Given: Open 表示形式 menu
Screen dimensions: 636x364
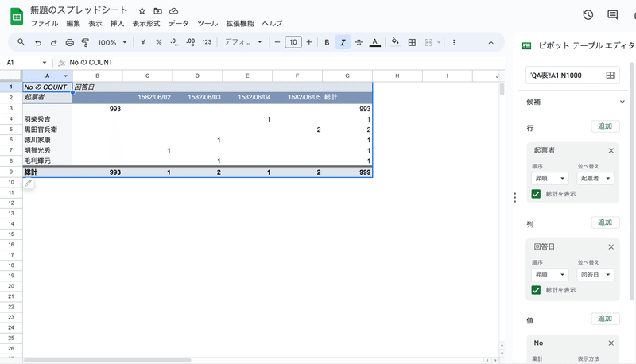Looking at the screenshot, I should tap(146, 24).
